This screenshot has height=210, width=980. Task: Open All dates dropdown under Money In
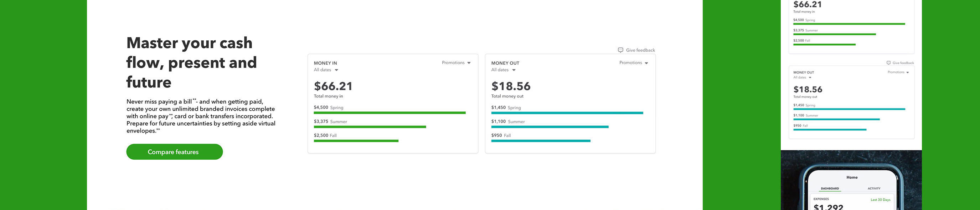click(326, 70)
